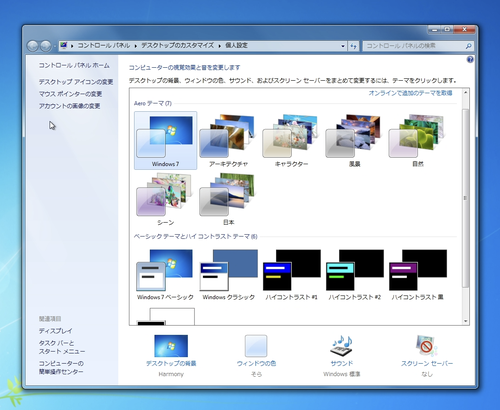Image resolution: width=500 pixels, height=410 pixels.
Task: Click theme list scrollbar down arrow
Action: coord(466,321)
